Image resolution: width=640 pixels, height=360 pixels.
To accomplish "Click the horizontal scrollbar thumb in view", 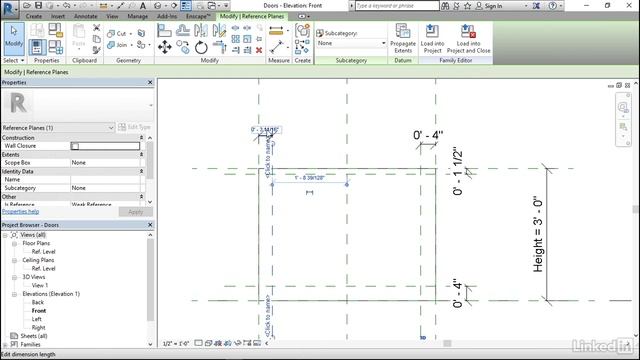I will 447,343.
